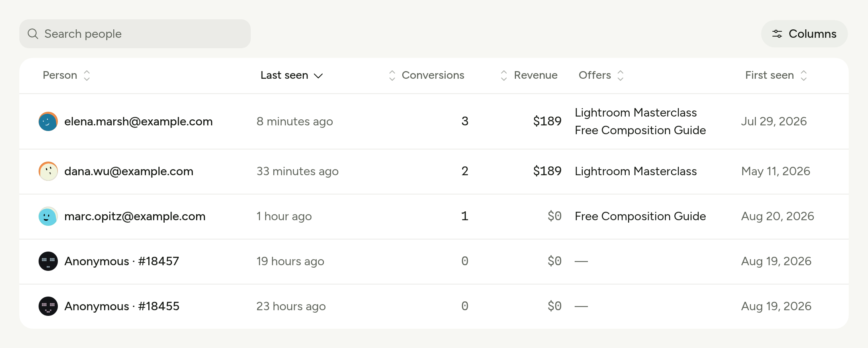
Task: Click the $189 revenue in elena.marsh's row
Action: pos(547,121)
